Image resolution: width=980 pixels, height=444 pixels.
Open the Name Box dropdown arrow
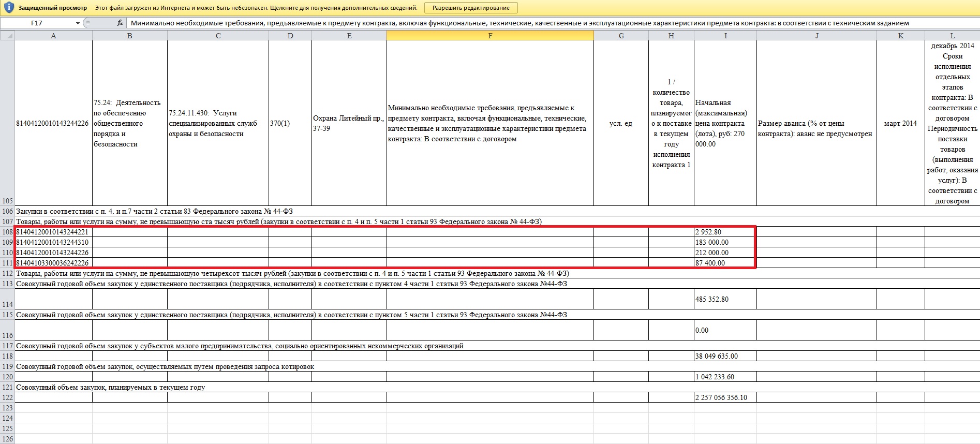coord(78,23)
